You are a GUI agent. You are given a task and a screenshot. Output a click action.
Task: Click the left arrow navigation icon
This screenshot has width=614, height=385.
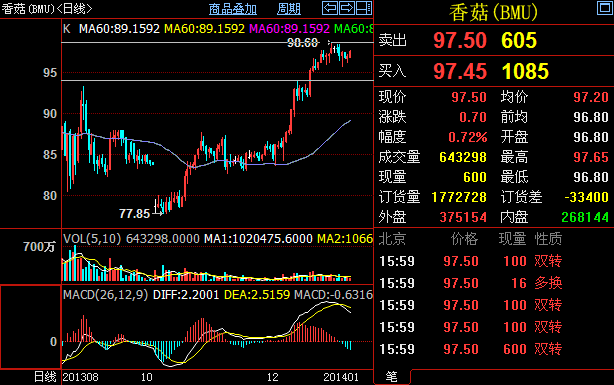(330, 8)
